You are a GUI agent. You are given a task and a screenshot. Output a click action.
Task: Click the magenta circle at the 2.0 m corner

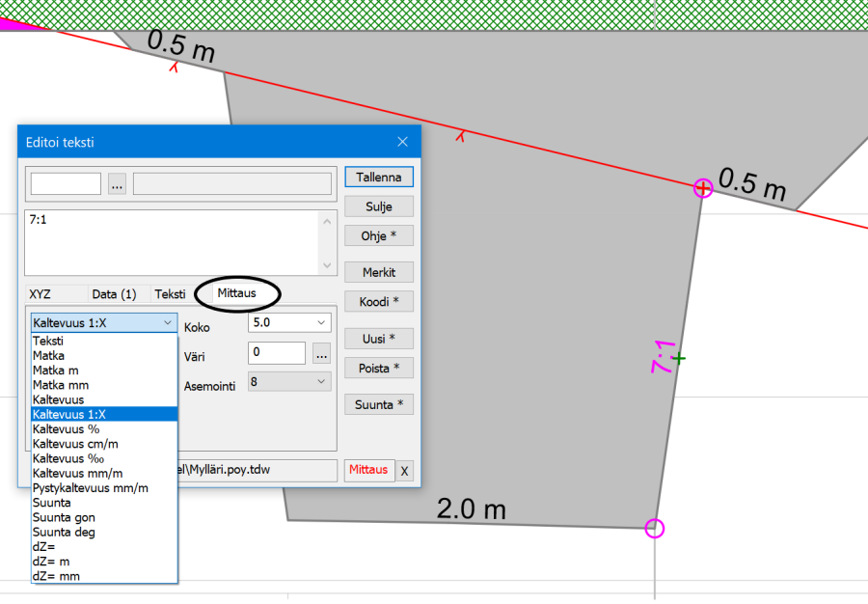(x=655, y=528)
